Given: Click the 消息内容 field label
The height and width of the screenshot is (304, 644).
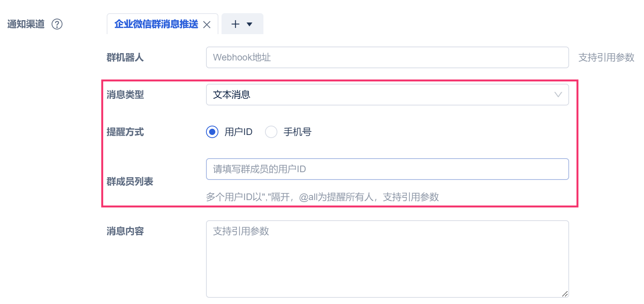Looking at the screenshot, I should pyautogui.click(x=125, y=231).
